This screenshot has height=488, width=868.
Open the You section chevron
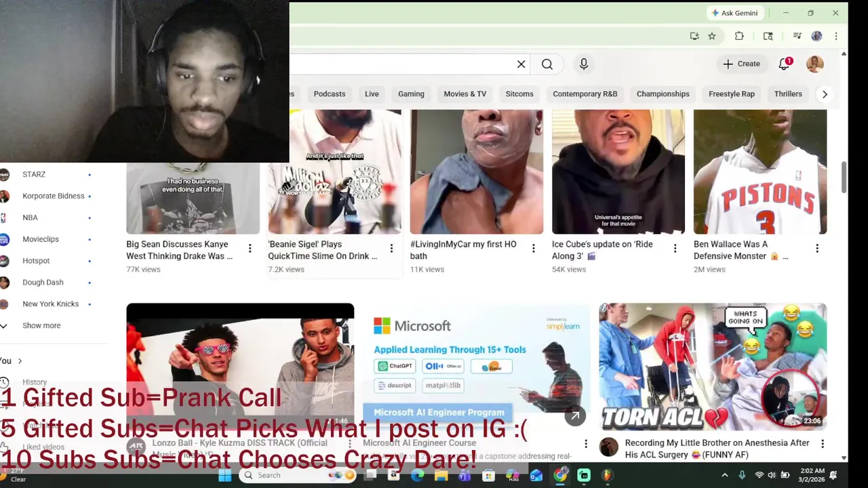[20, 361]
